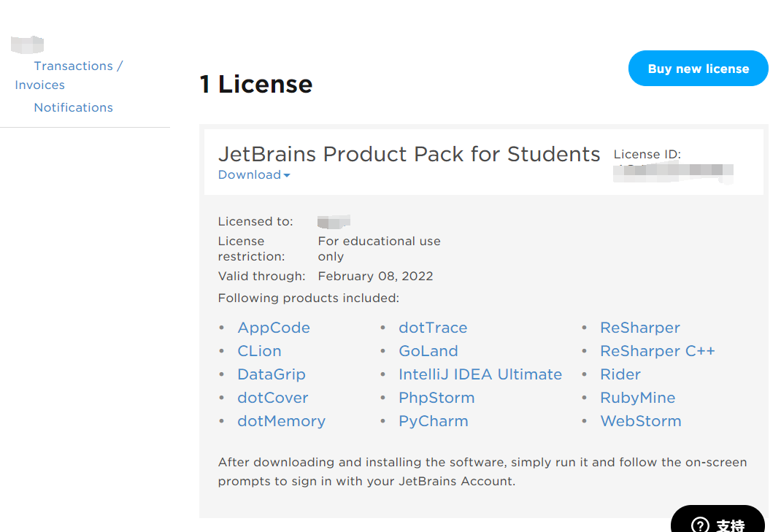The width and height of the screenshot is (781, 532).
Task: Open the RubyMine product link
Action: (x=638, y=398)
